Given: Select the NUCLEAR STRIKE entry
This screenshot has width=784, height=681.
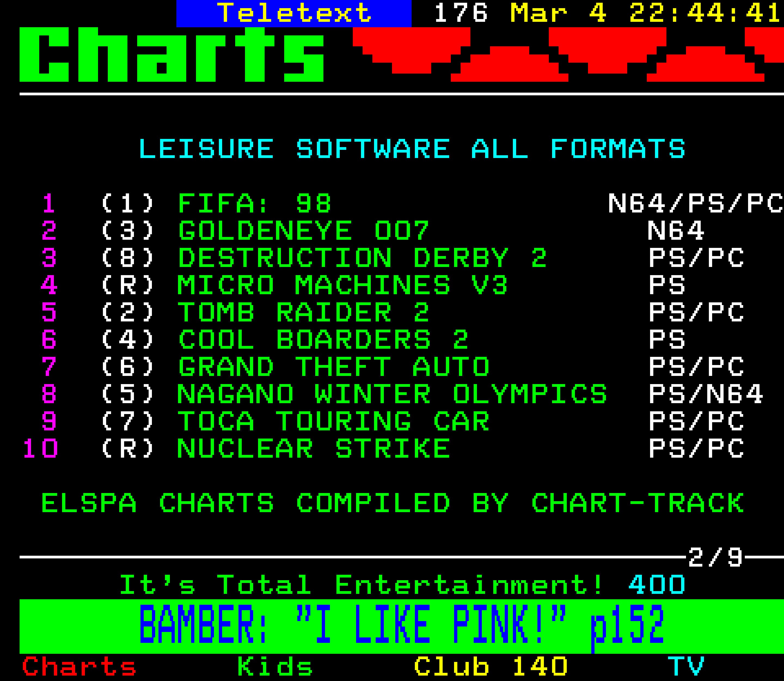Looking at the screenshot, I should (314, 448).
